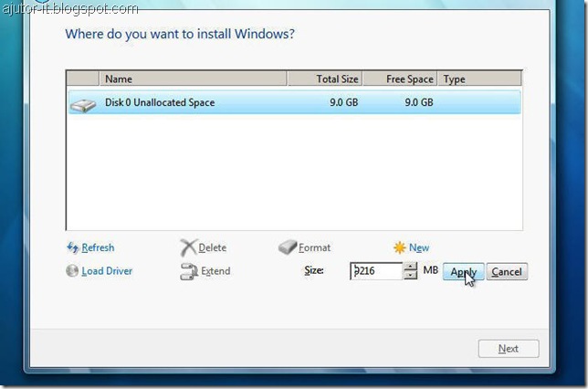Click the New link
Image resolution: width=588 pixels, height=389 pixels.
click(419, 247)
